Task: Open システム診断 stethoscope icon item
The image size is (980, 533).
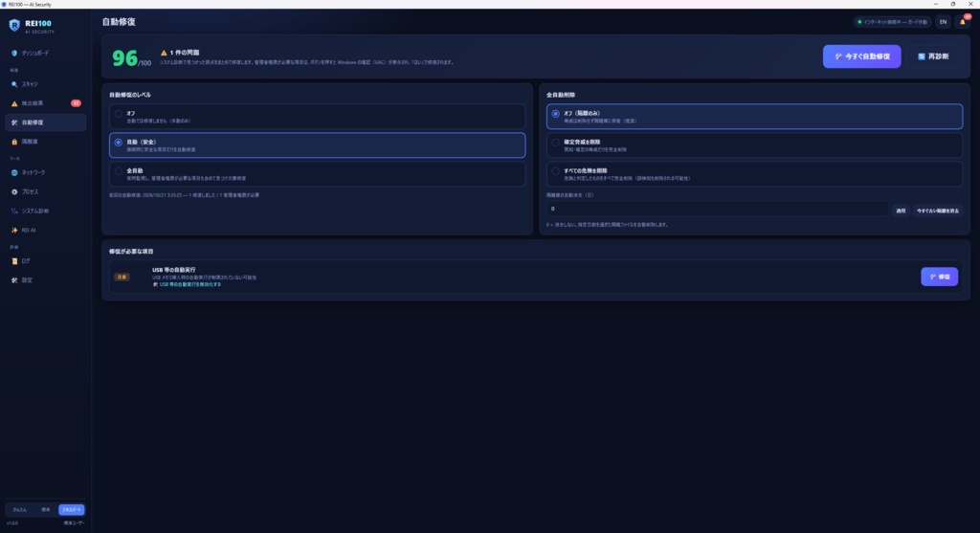Action: [x=45, y=211]
